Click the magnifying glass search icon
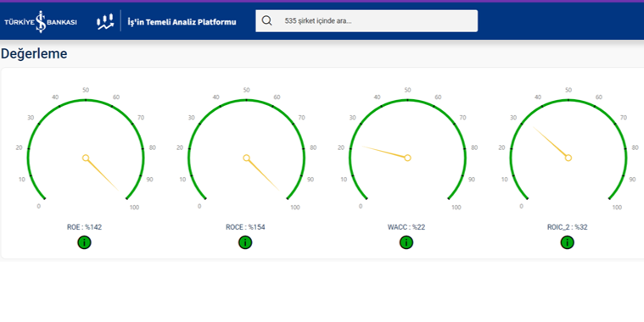644x322 pixels. pos(267,20)
